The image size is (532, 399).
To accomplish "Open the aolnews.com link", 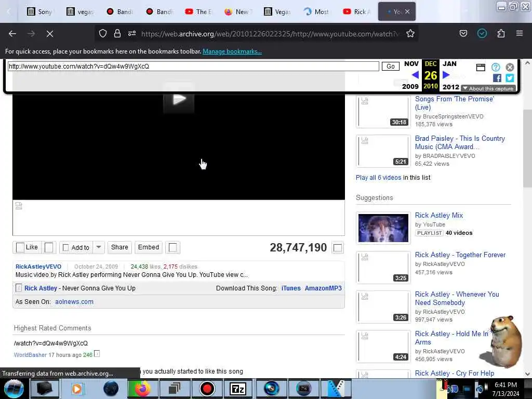I will 74,302.
